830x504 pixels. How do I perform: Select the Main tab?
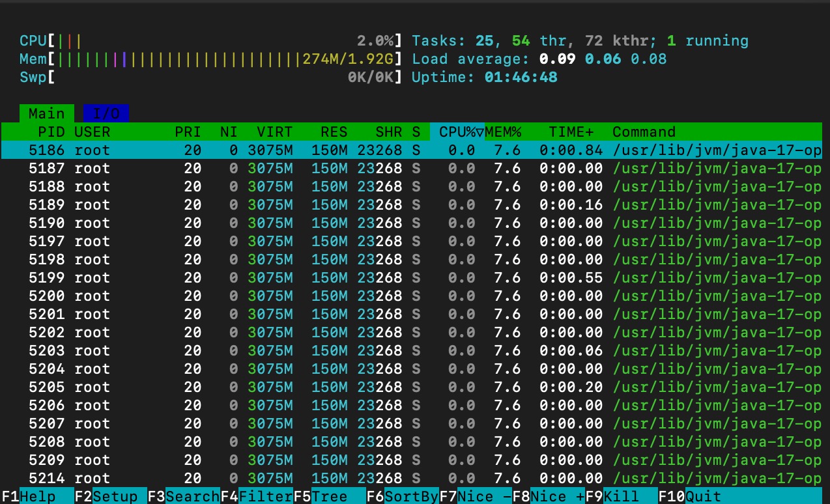46,113
